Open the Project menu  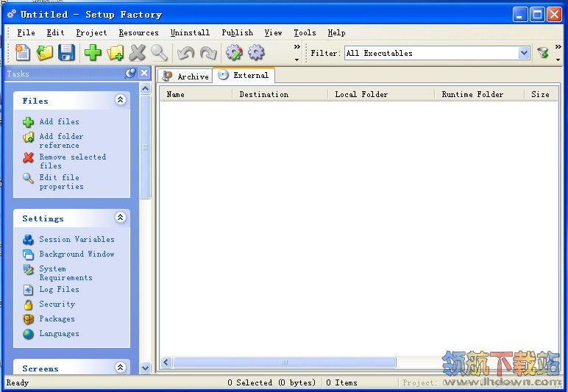[x=91, y=33]
